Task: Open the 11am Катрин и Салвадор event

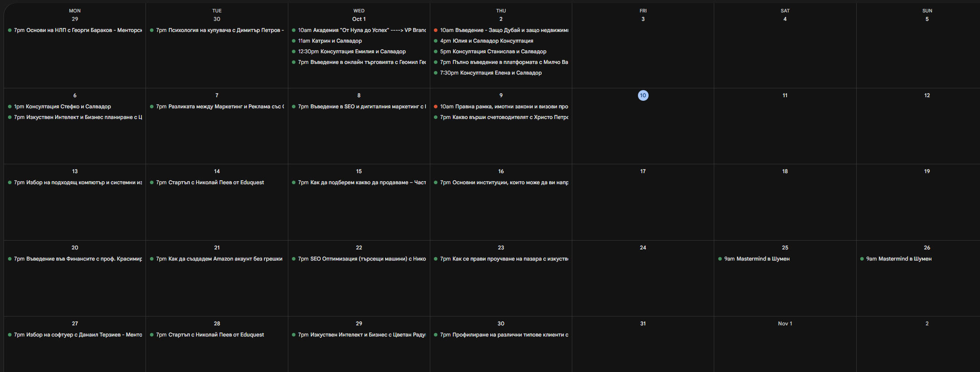Action: tap(330, 41)
